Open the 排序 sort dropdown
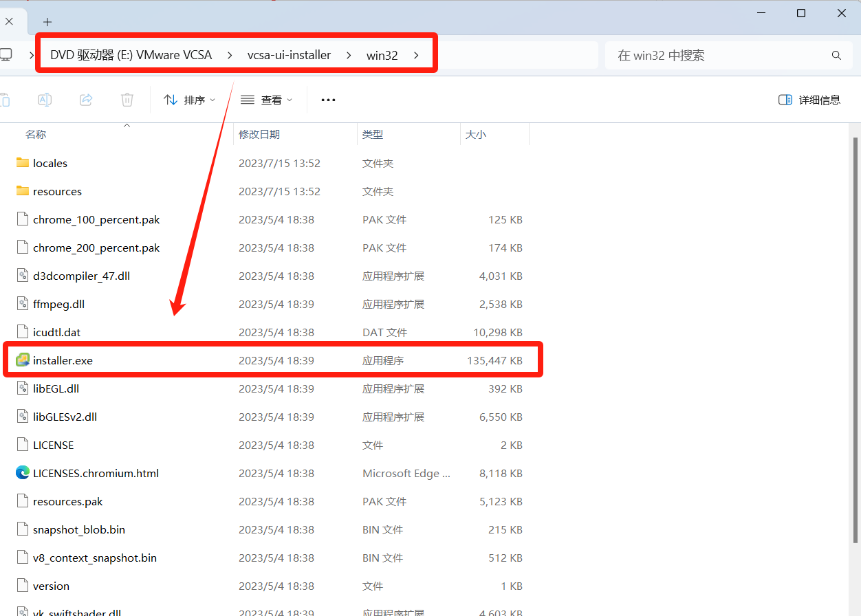The height and width of the screenshot is (616, 861). tap(190, 100)
